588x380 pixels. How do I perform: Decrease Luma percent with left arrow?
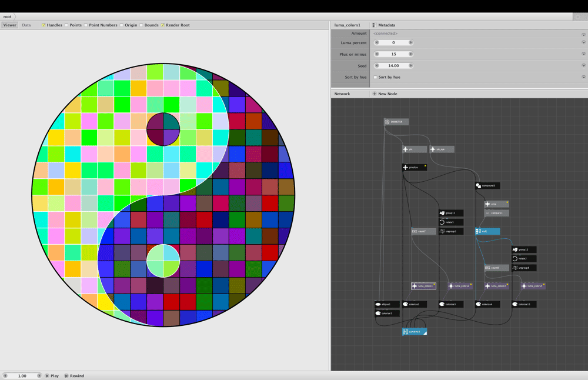tap(377, 42)
